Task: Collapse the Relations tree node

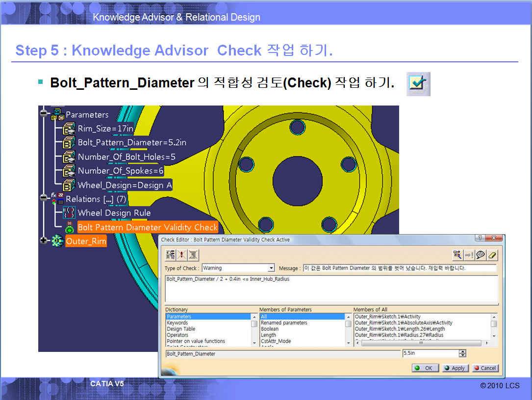Action: (45, 198)
